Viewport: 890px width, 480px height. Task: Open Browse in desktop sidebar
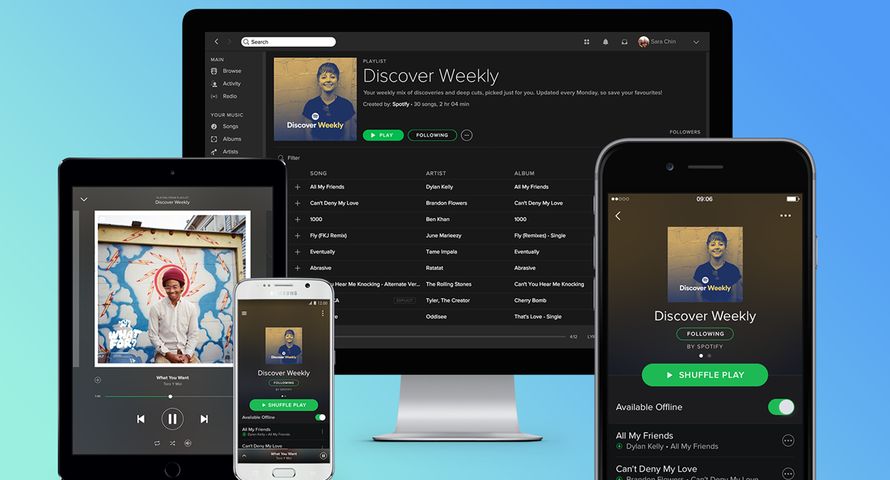[x=226, y=71]
